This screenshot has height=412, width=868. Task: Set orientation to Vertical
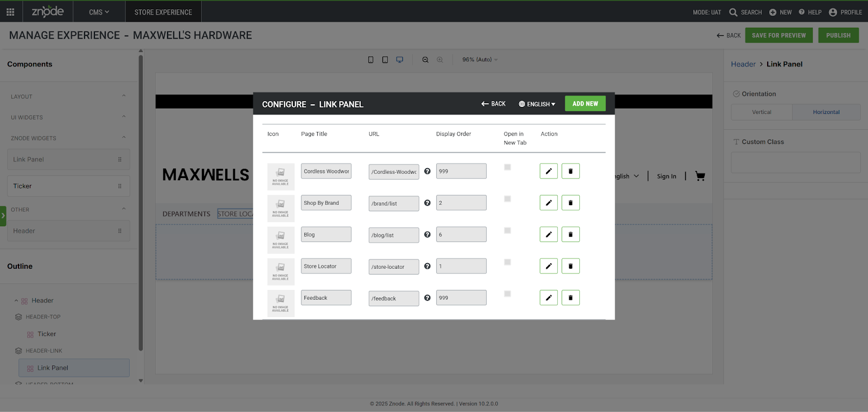[762, 112]
